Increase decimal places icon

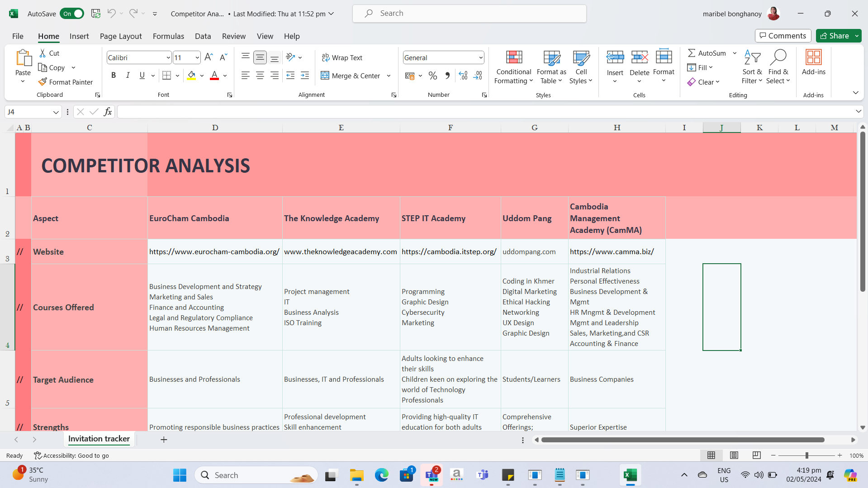463,76
